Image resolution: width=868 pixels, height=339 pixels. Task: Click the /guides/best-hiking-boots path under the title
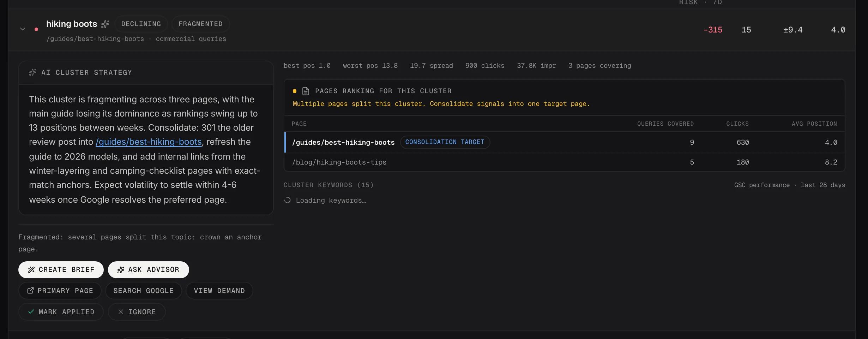coord(95,39)
